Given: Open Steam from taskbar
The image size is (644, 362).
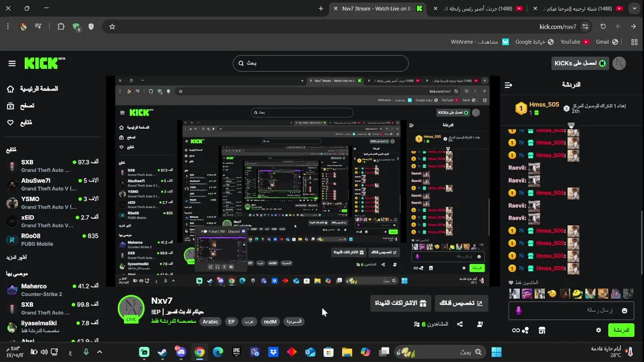Looking at the screenshot, I should (x=163, y=352).
